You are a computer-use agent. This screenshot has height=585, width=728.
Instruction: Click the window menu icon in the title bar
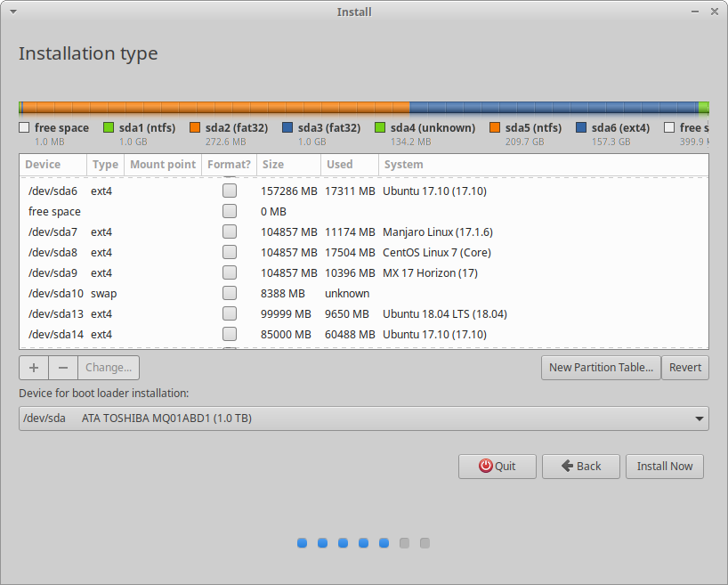pyautogui.click(x=11, y=12)
